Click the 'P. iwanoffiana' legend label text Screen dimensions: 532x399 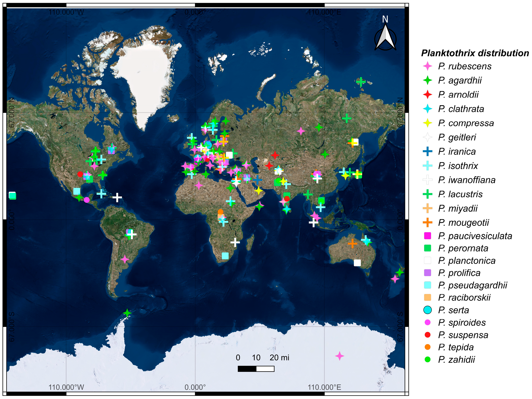point(467,180)
